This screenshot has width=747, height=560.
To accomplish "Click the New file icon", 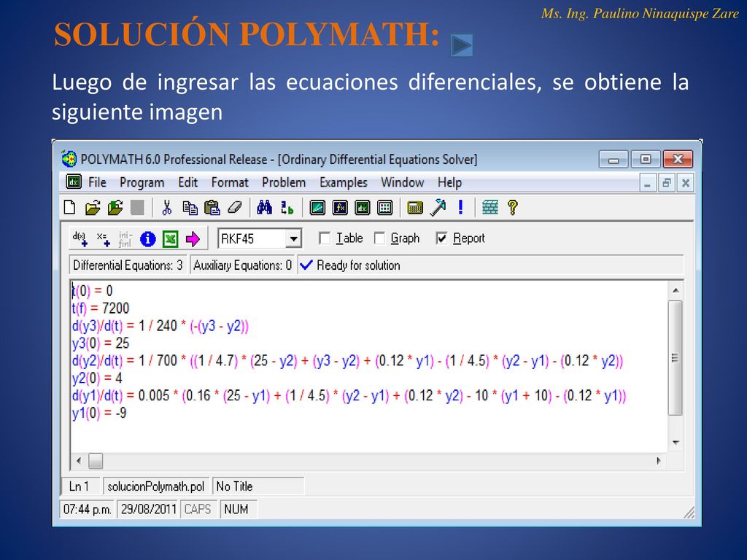I will click(69, 208).
